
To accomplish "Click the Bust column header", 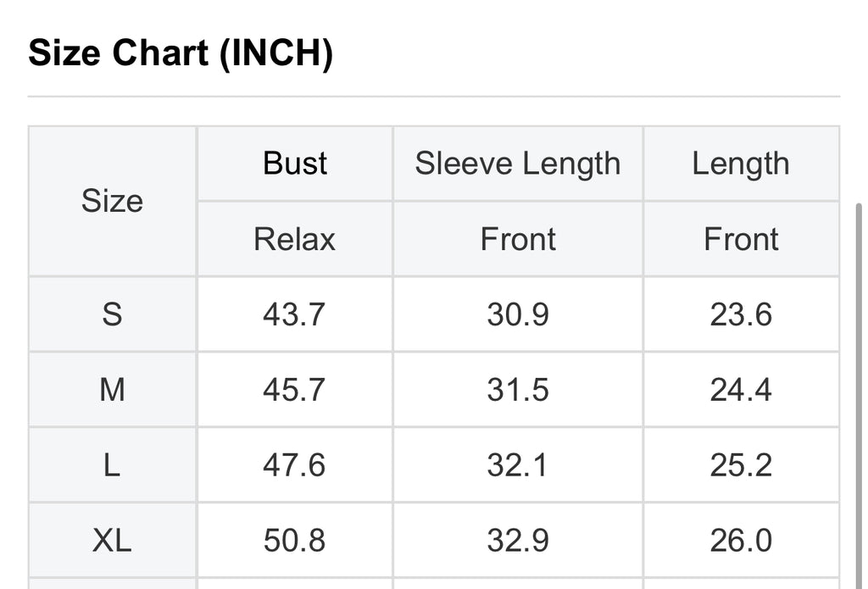I will click(x=294, y=164).
